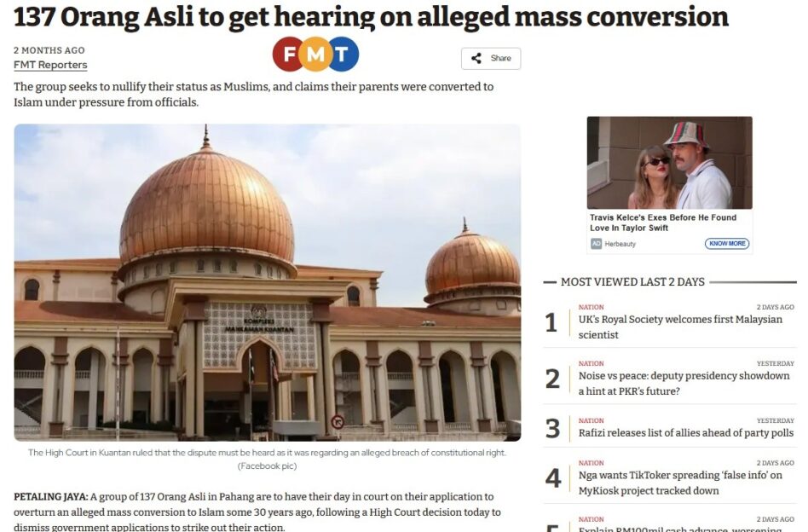The image size is (808, 532).
Task: Click the Know More ad button
Action: click(726, 243)
